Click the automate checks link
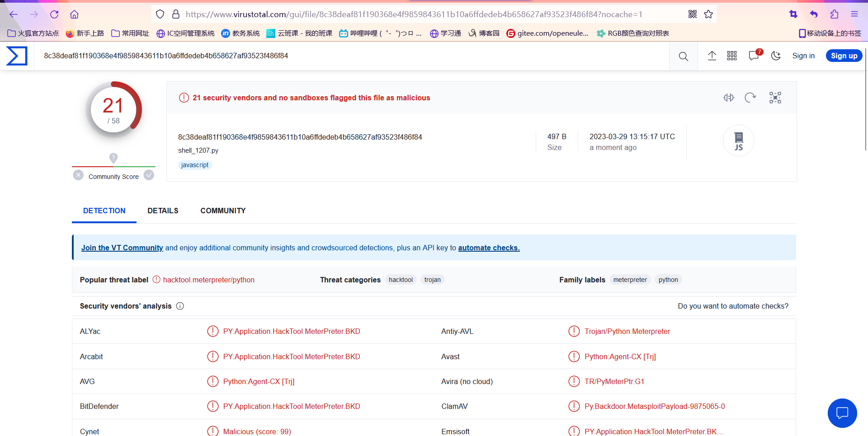Image resolution: width=868 pixels, height=436 pixels. 489,248
